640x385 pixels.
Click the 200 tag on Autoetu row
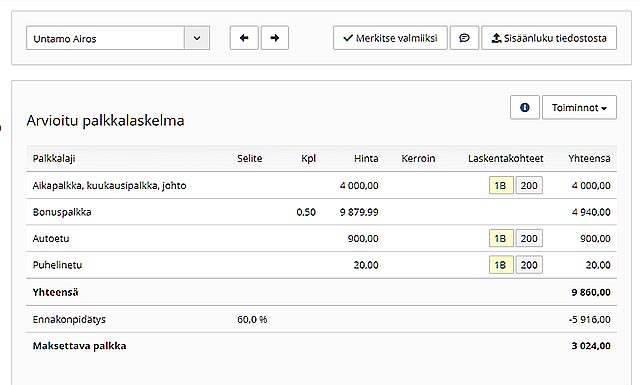tap(529, 238)
